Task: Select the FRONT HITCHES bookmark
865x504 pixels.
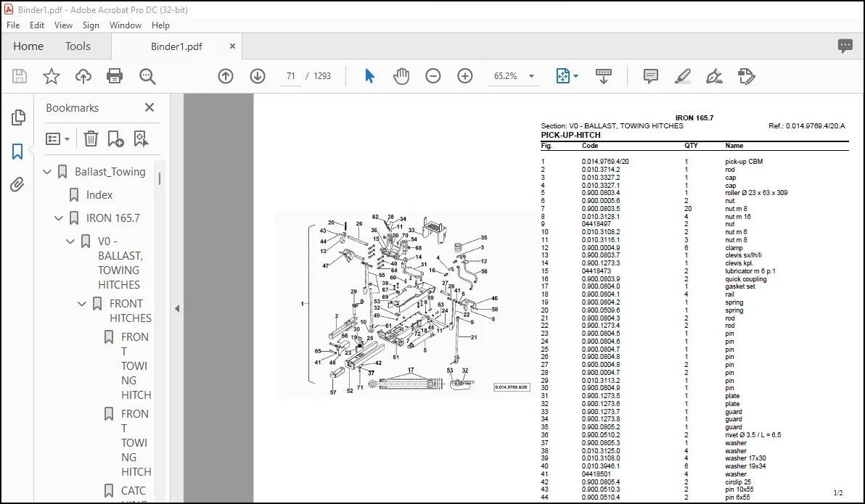Action: click(x=130, y=310)
